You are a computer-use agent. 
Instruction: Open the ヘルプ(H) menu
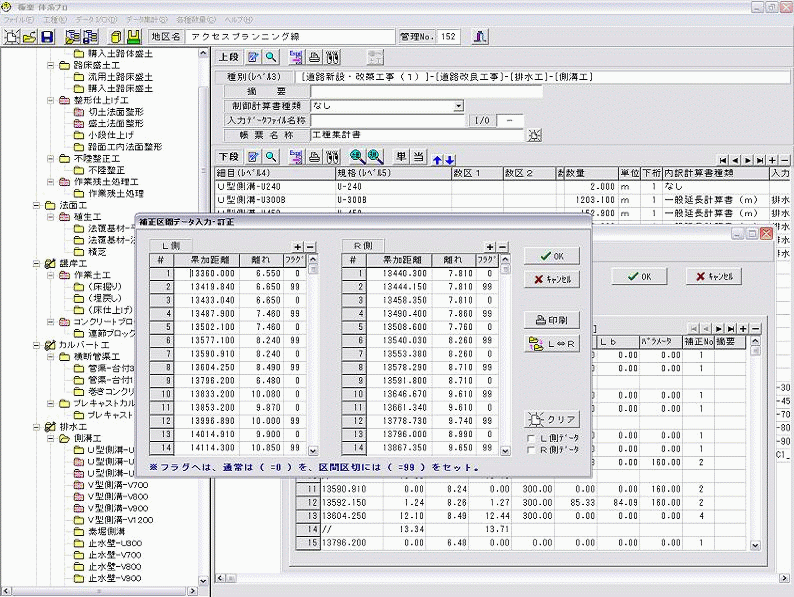240,19
